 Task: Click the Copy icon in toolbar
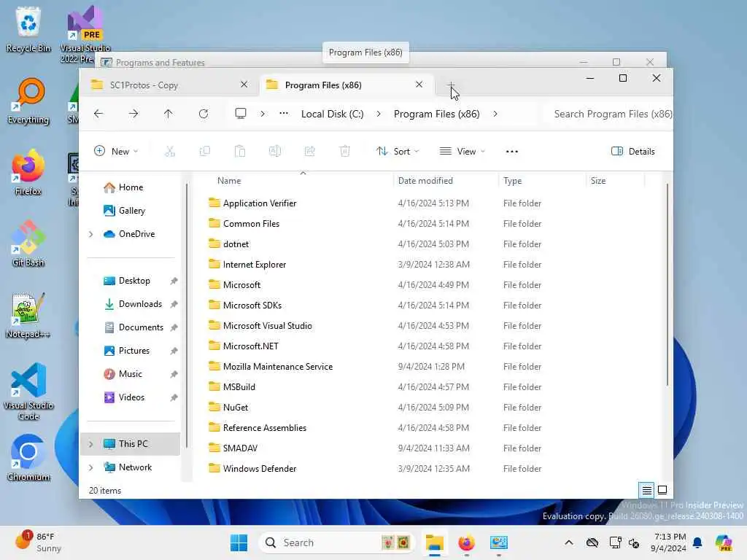pos(205,152)
